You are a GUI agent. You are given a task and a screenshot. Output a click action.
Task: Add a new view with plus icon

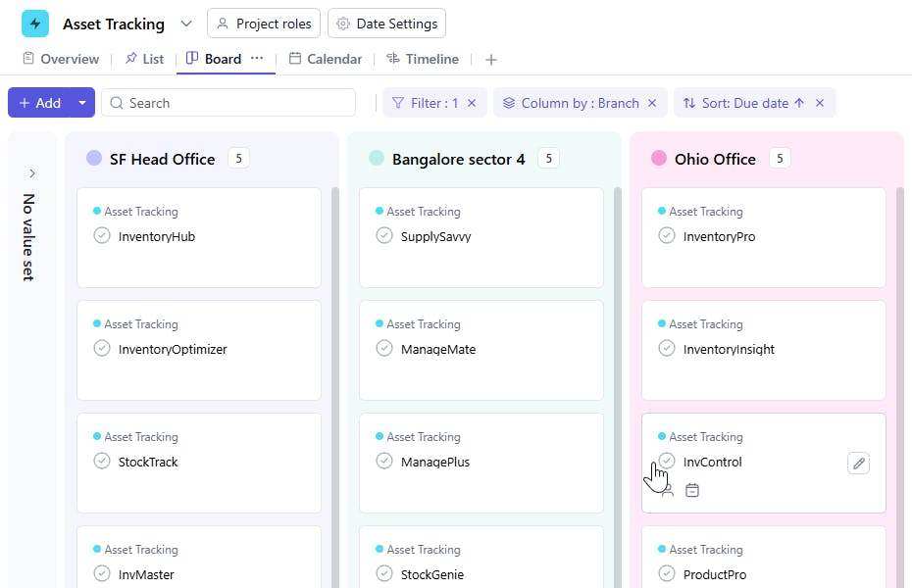click(x=491, y=60)
